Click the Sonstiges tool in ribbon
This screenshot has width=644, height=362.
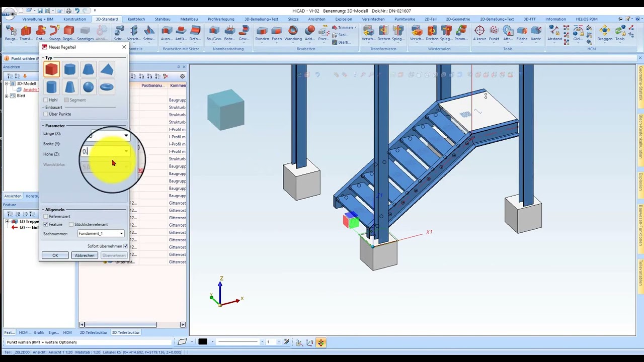(x=85, y=34)
